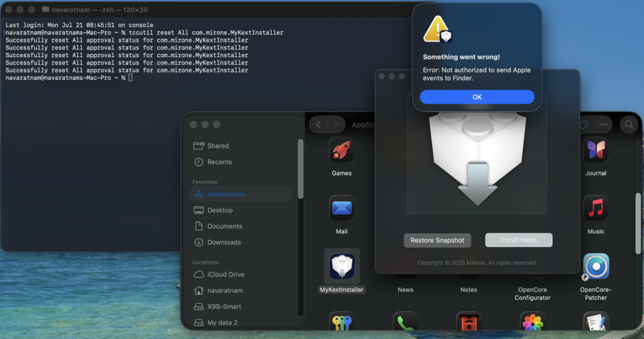This screenshot has height=339, width=644.
Task: Click the Restore Snapshot button
Action: point(437,240)
